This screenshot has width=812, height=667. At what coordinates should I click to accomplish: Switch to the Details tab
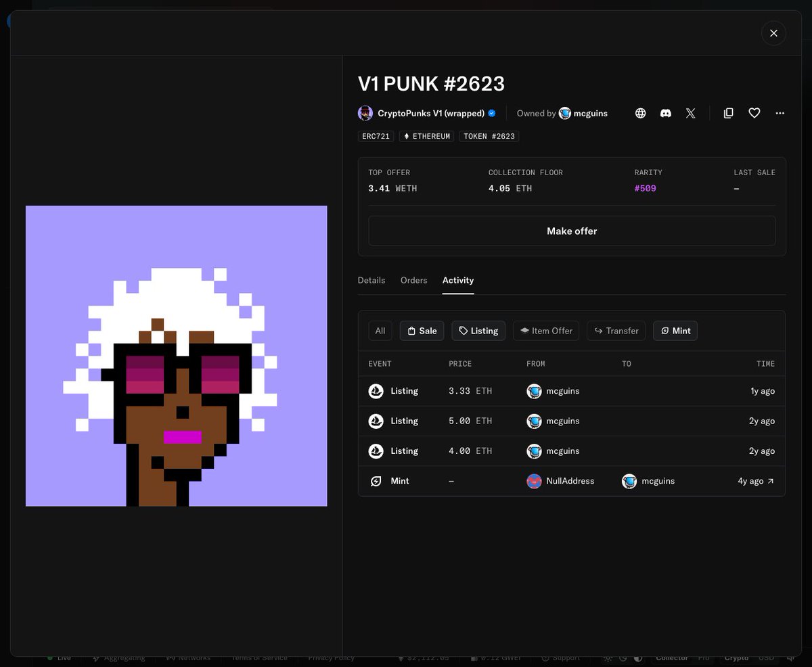pos(371,280)
